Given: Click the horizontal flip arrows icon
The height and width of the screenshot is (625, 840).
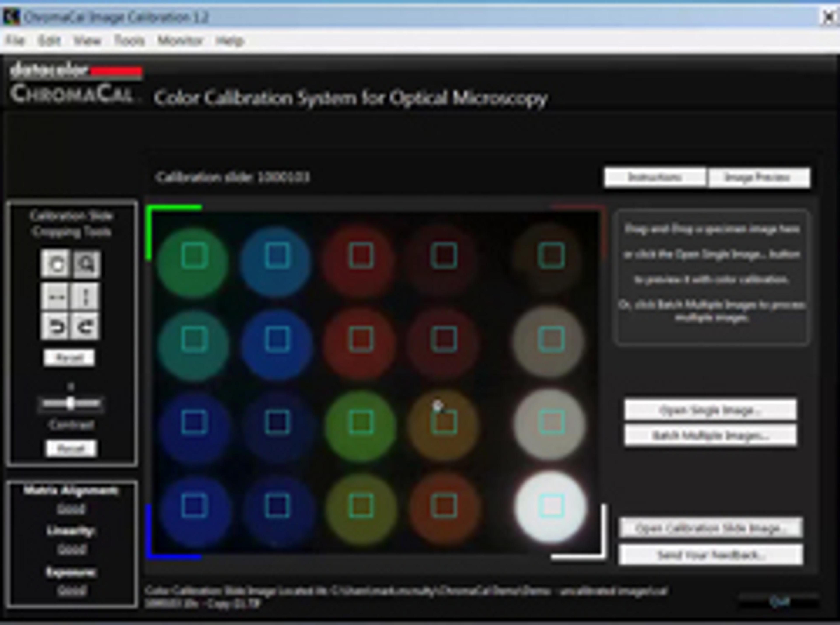Looking at the screenshot, I should 56,297.
